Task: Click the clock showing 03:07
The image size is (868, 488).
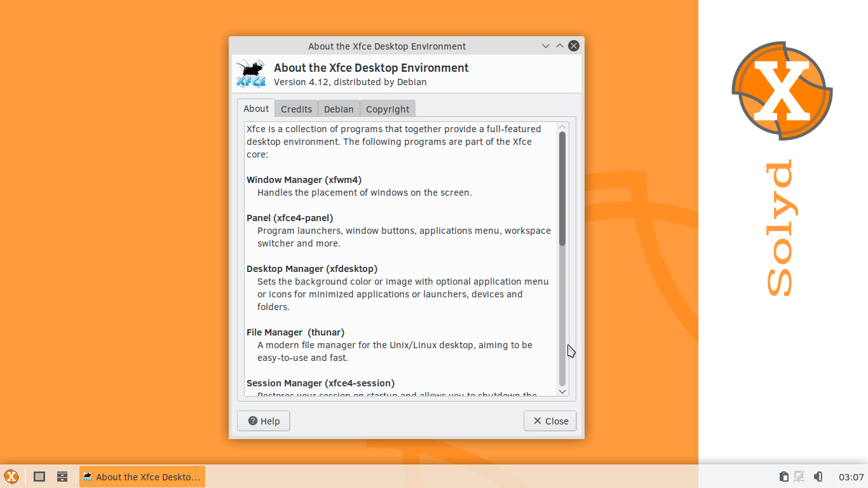Action: [x=851, y=477]
